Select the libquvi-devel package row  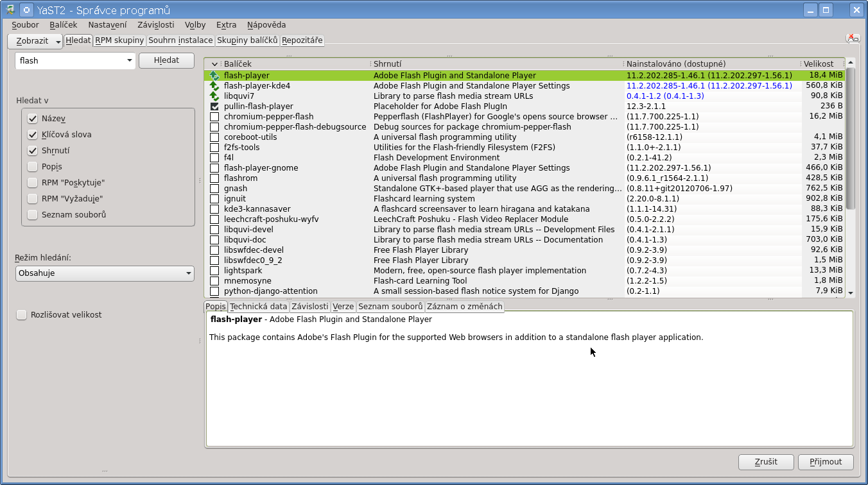525,230
